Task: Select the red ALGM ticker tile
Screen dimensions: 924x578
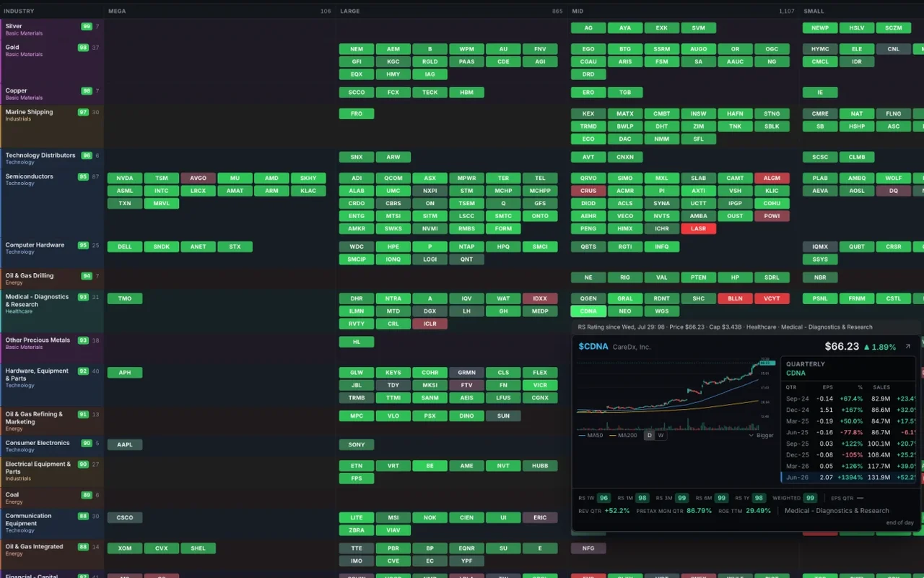Action: click(772, 178)
